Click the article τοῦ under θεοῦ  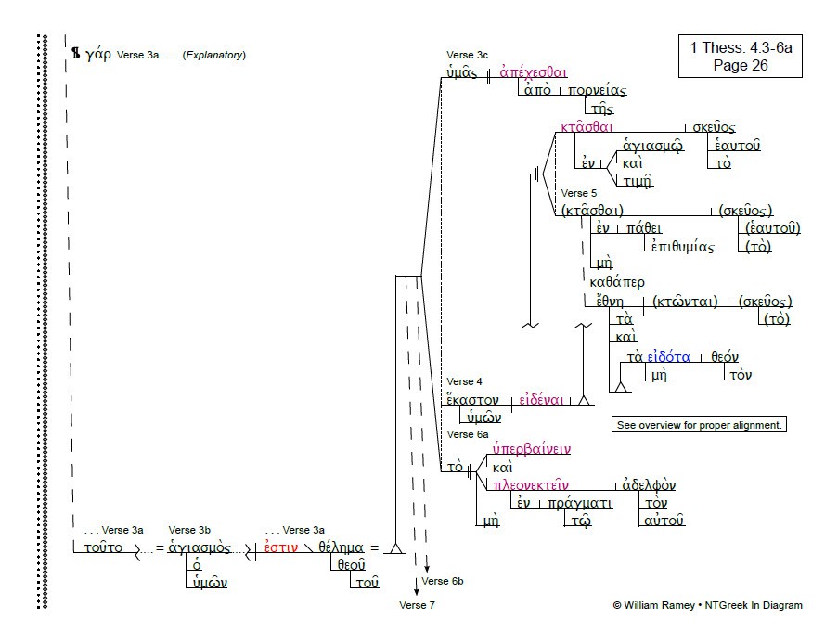[x=367, y=583]
